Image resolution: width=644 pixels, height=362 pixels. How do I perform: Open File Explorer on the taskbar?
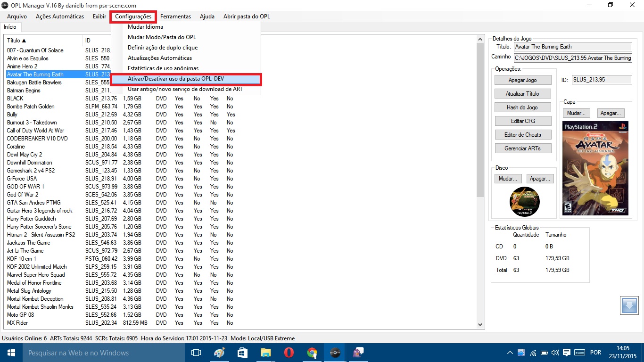(266, 353)
